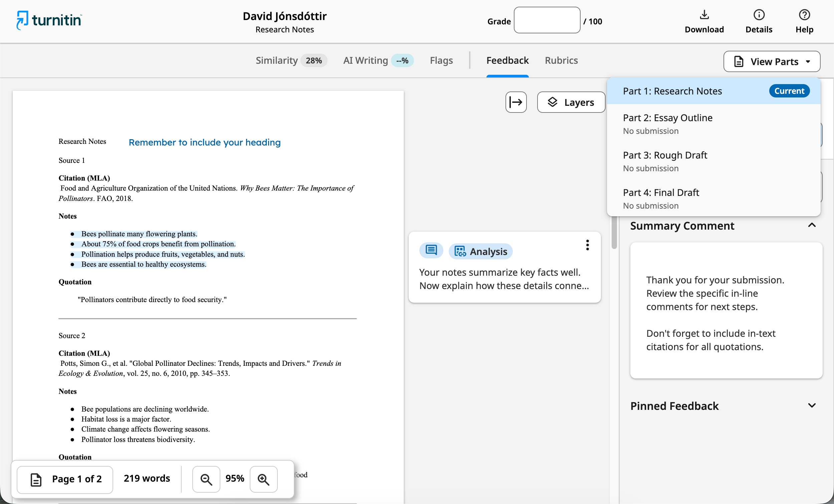Switch to the Similarity tab
834x504 pixels.
click(x=291, y=61)
